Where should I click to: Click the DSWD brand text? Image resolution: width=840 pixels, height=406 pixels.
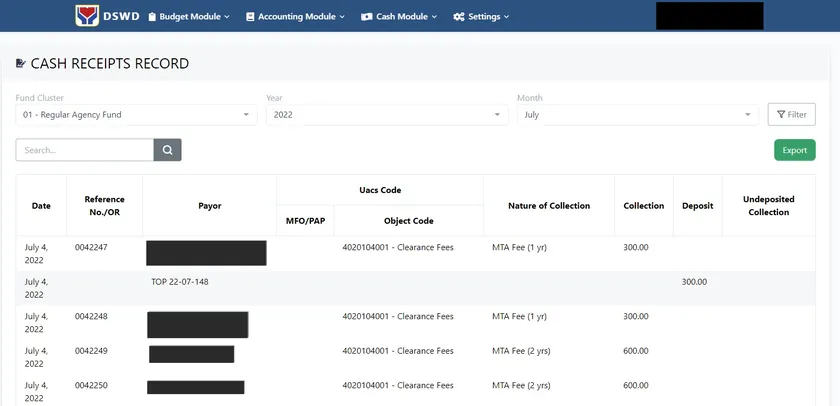click(121, 17)
